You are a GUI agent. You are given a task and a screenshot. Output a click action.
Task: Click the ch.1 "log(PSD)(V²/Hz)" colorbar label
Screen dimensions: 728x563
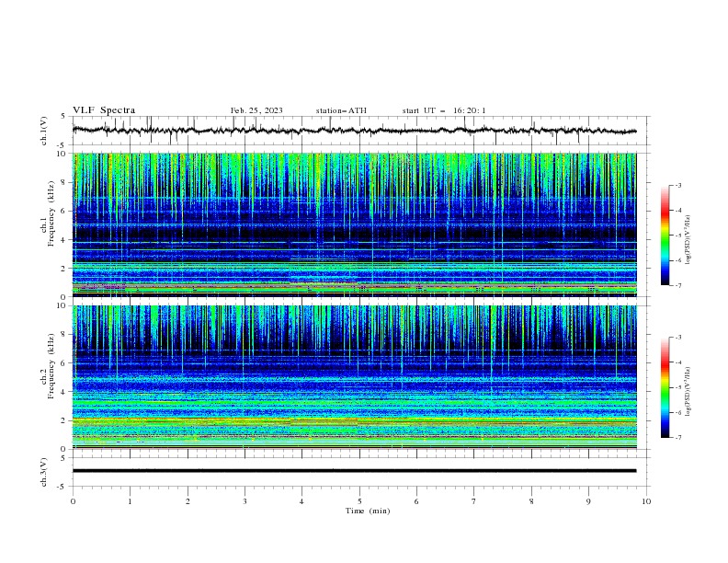coord(688,240)
